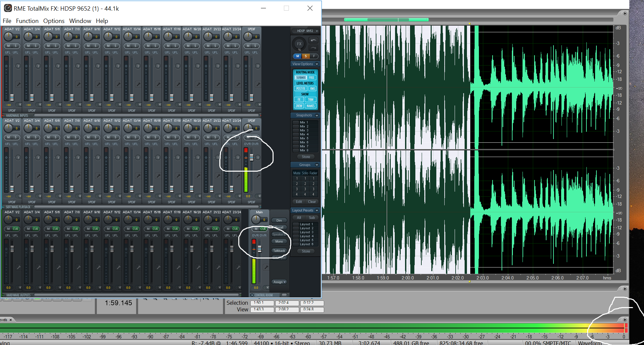The height and width of the screenshot is (345, 644).
Task: Open settings wrench for software playback ADAT 9/10
Action: (x=98, y=176)
